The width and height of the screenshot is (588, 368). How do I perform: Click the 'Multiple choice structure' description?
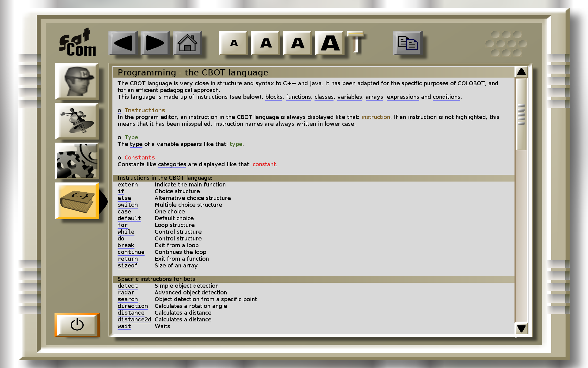[188, 205]
